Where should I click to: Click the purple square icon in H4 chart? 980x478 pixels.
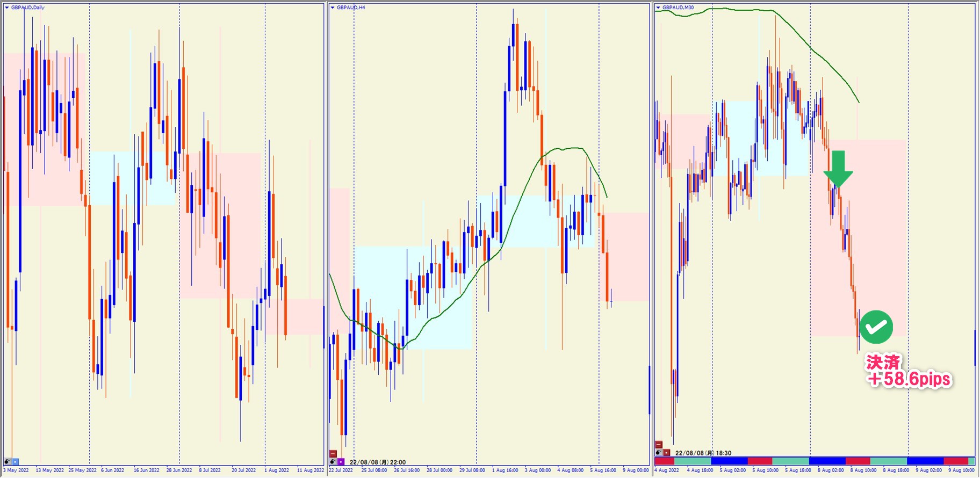[x=341, y=462]
